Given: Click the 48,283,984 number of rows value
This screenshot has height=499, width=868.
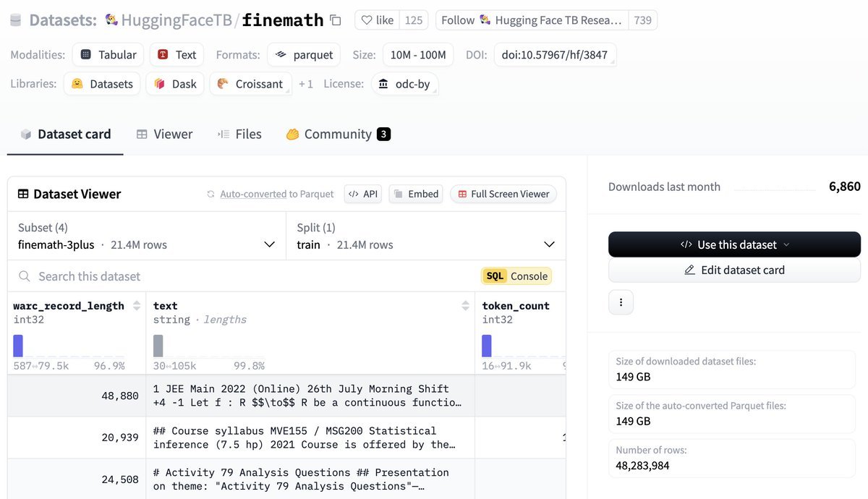Looking at the screenshot, I should pos(642,466).
